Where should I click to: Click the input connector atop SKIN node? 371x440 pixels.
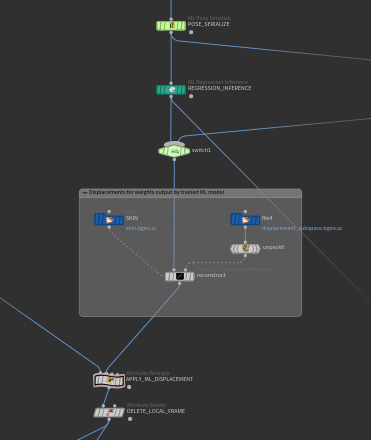(x=109, y=212)
